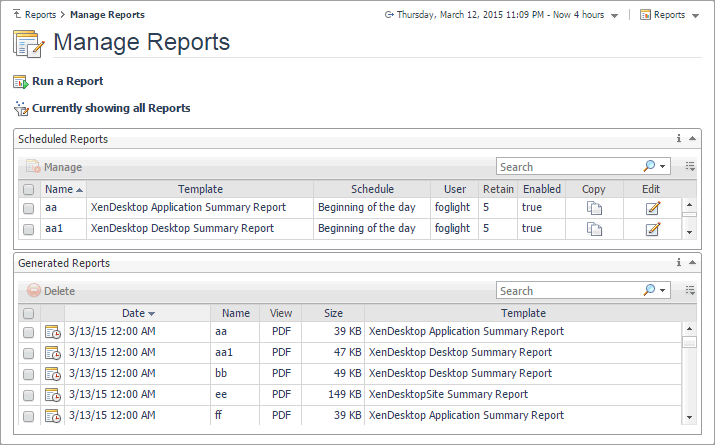Check the box for scheduled report aa
Viewport: 715px width, 445px height.
[x=29, y=208]
